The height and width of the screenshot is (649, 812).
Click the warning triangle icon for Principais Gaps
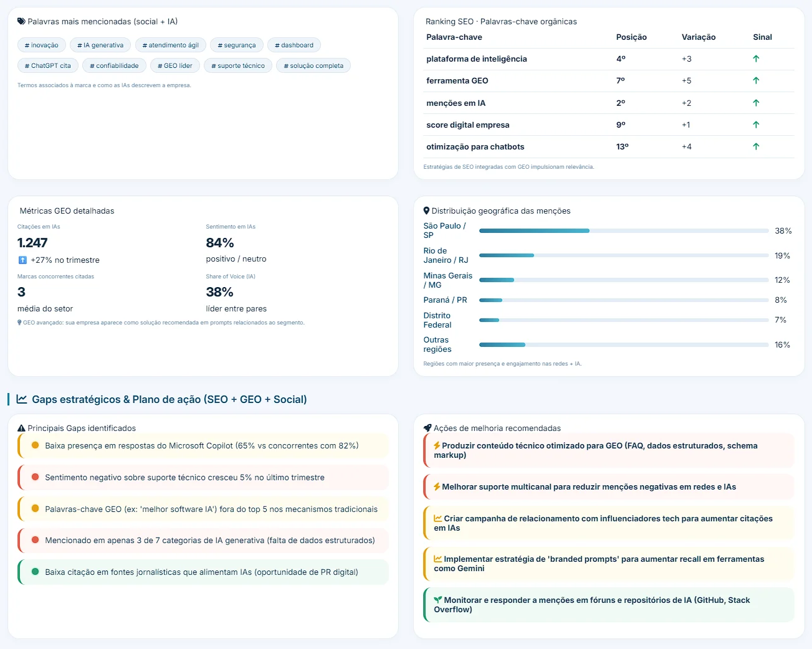coord(21,429)
